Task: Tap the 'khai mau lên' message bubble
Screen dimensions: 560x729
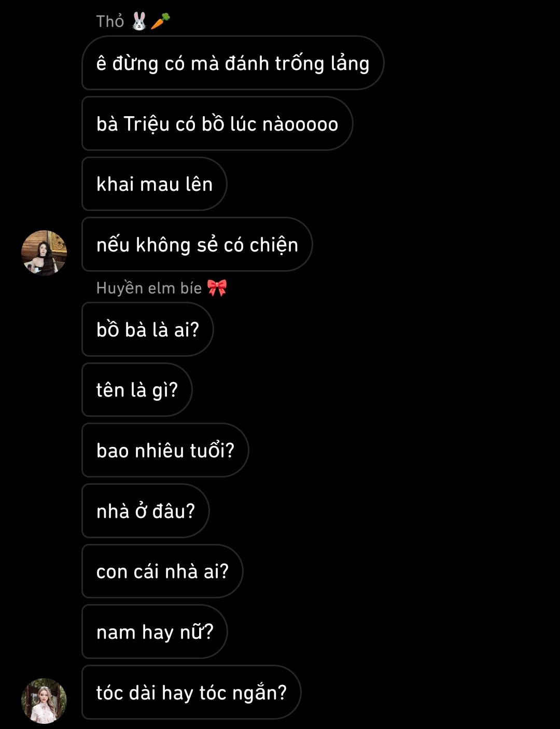Action: pos(154,184)
